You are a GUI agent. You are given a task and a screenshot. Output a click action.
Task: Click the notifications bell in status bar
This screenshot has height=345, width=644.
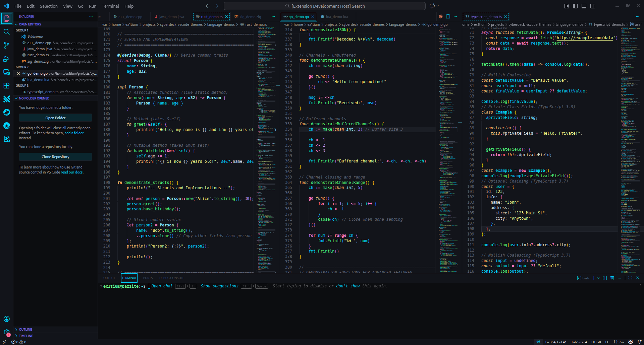click(x=639, y=342)
